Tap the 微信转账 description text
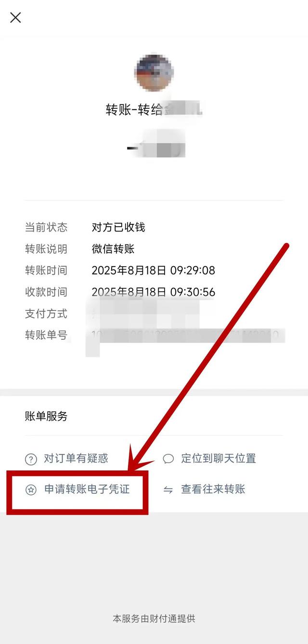 pyautogui.click(x=113, y=248)
